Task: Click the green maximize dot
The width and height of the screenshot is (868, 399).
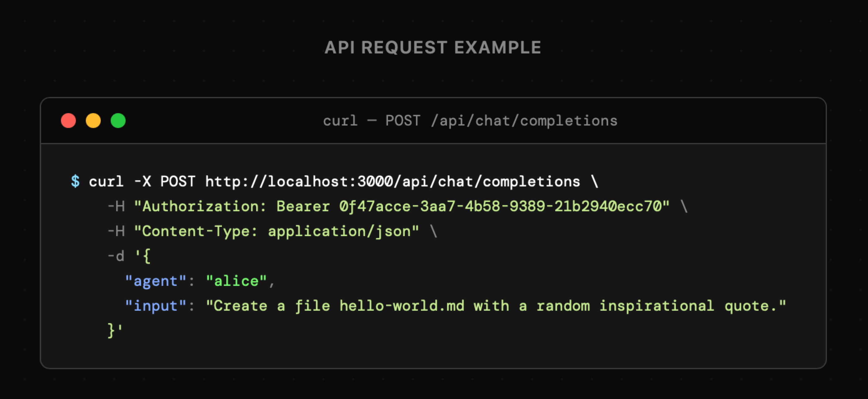Action: (118, 121)
